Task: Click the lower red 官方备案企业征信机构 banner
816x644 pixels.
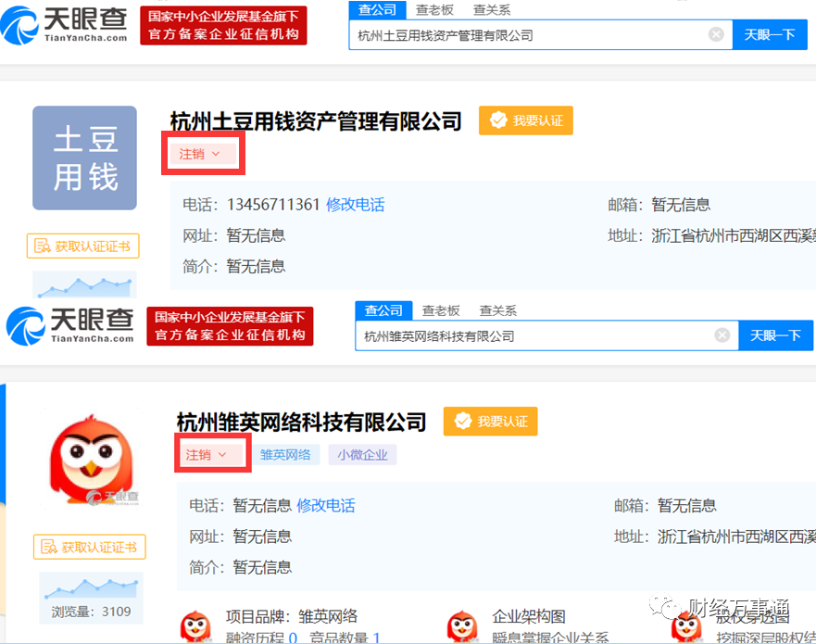Action: click(230, 326)
